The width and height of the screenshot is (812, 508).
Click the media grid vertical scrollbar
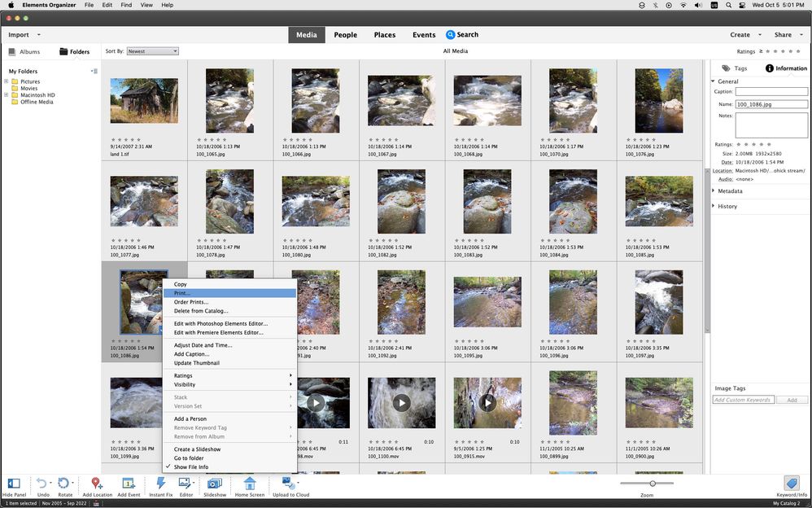[707, 251]
